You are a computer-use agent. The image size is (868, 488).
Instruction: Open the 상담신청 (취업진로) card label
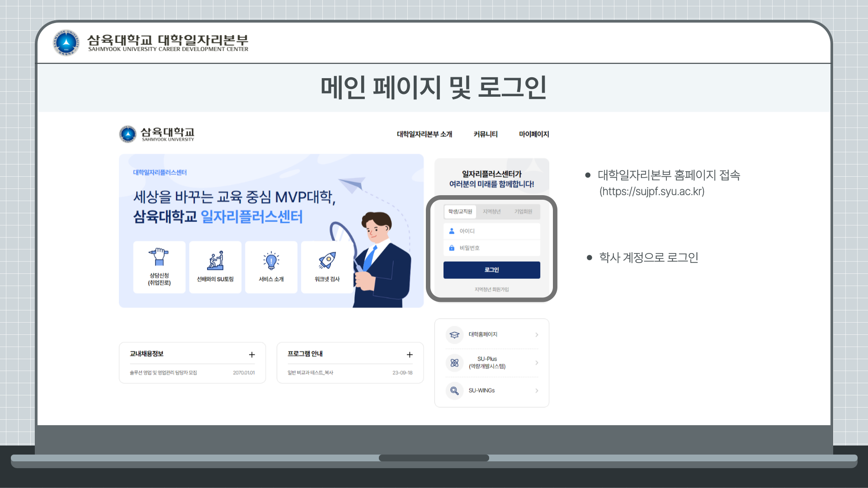coord(159,279)
